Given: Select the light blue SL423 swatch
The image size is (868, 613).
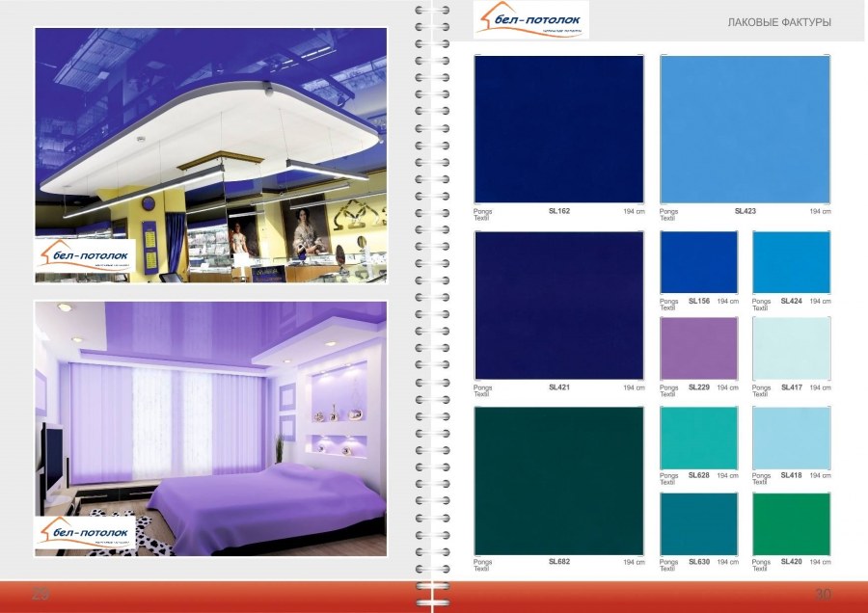Looking at the screenshot, I should tap(745, 129).
